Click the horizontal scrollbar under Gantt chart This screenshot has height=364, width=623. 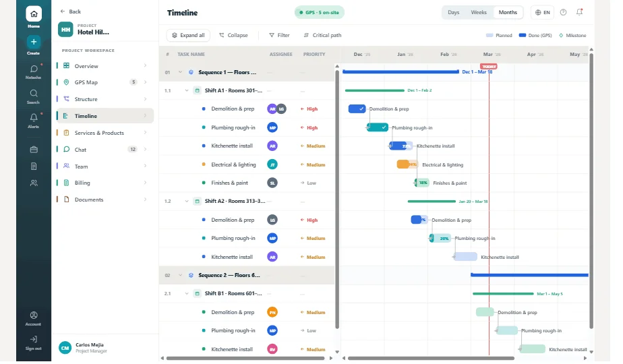[431, 359]
